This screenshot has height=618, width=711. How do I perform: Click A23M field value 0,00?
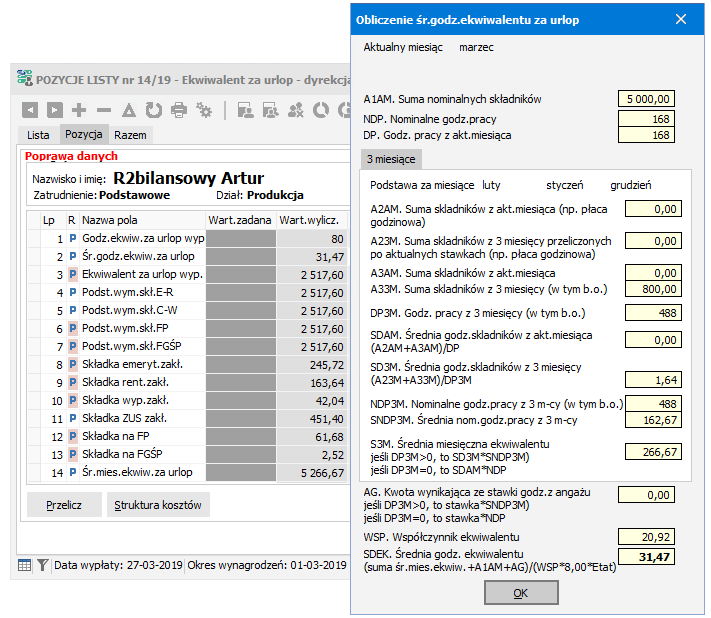point(653,241)
